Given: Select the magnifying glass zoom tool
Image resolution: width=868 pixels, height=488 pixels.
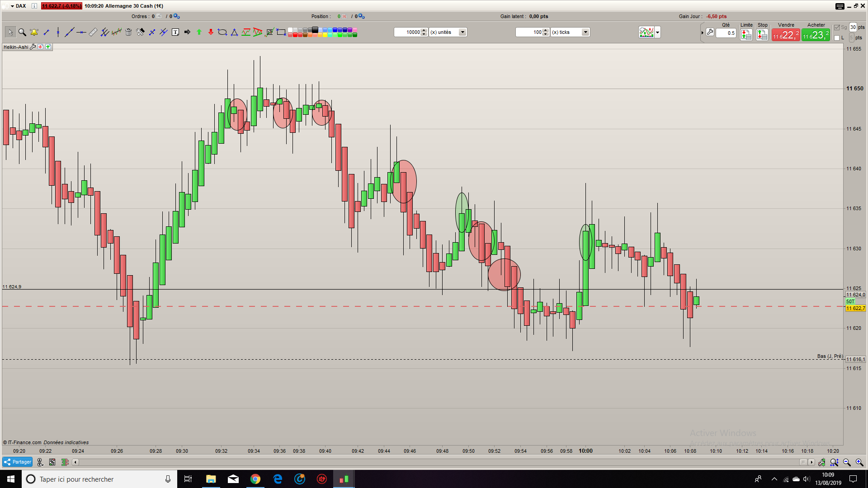Looking at the screenshot, I should pos(22,32).
